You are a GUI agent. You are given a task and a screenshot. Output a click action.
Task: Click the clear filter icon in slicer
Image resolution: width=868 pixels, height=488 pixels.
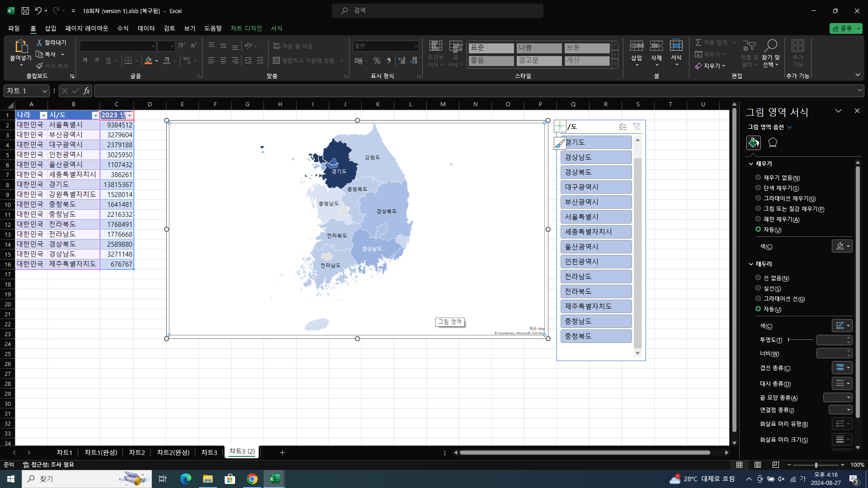(637, 127)
